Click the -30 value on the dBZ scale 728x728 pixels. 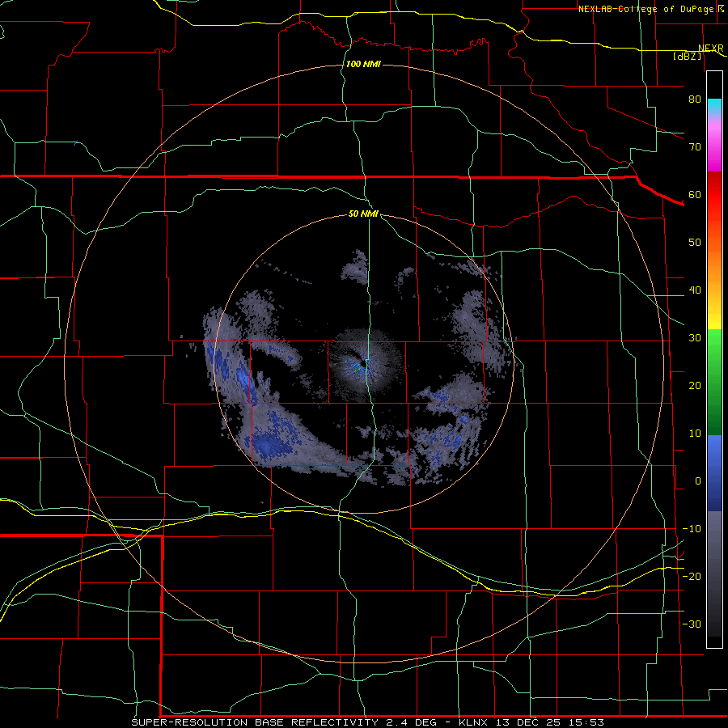coord(692,624)
